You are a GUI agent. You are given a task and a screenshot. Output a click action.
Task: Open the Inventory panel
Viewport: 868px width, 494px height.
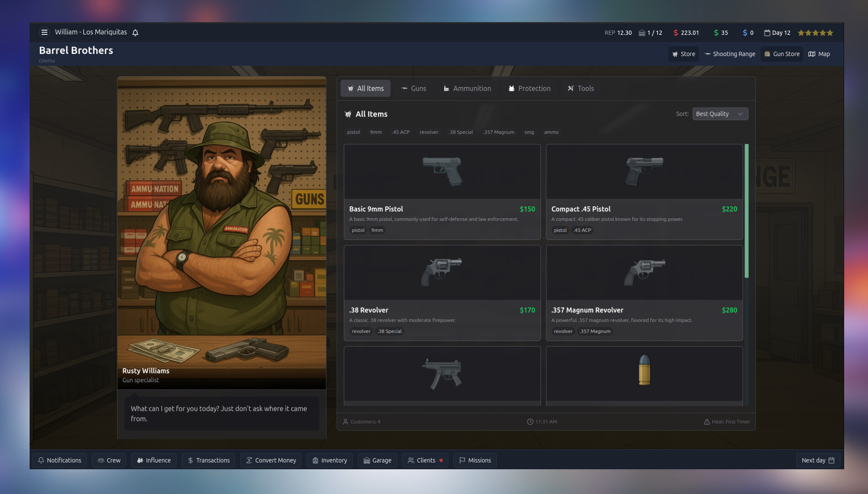tap(329, 460)
